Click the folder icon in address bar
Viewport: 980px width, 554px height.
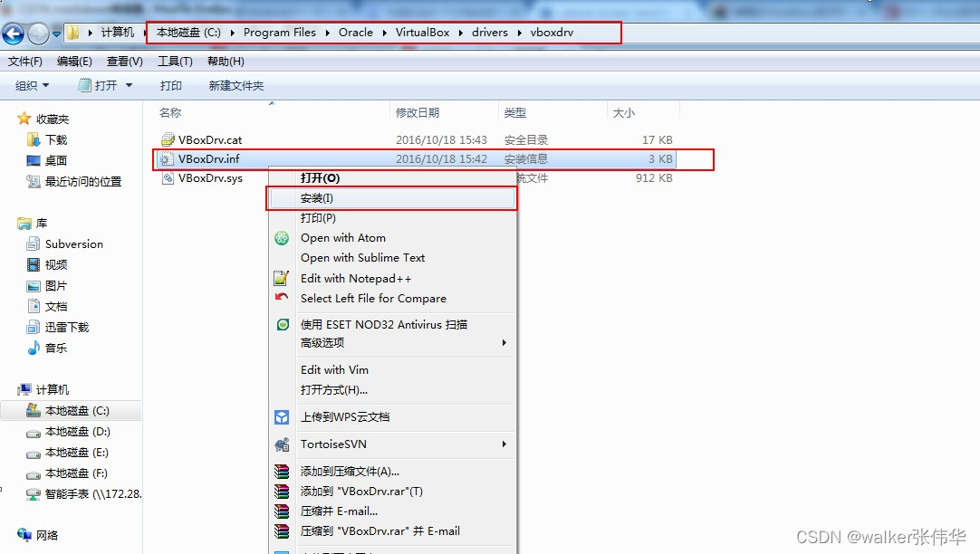(72, 33)
